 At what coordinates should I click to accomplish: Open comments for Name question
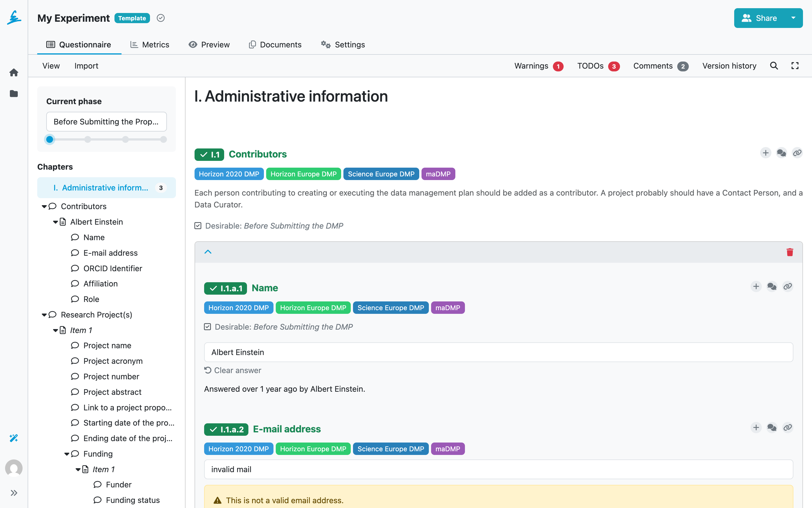(x=772, y=286)
